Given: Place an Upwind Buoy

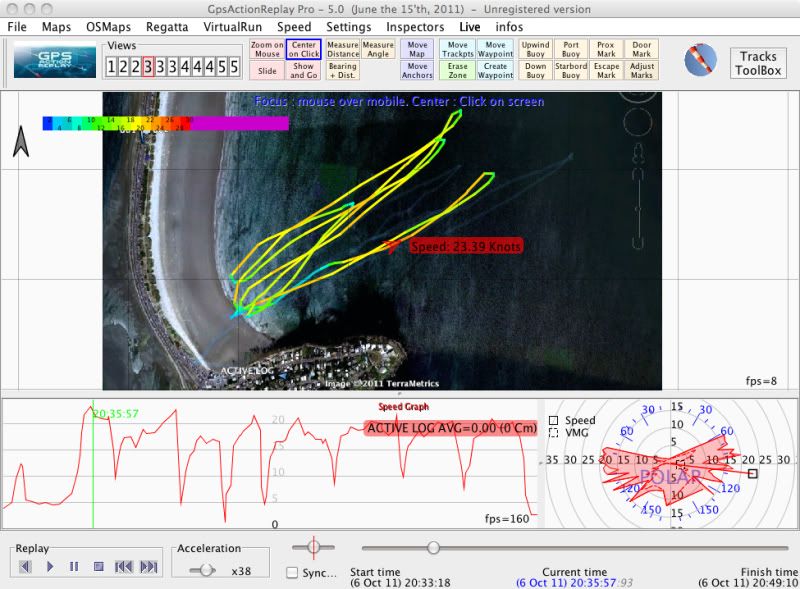Looking at the screenshot, I should pos(535,50).
